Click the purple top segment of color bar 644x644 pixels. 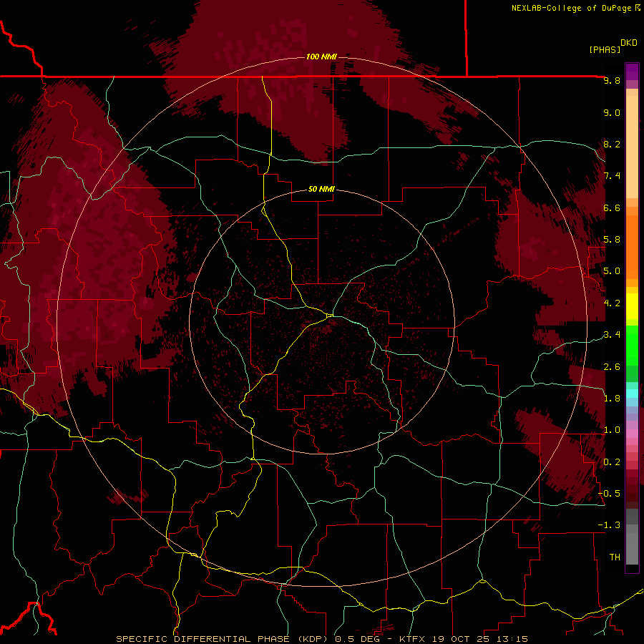(632, 72)
